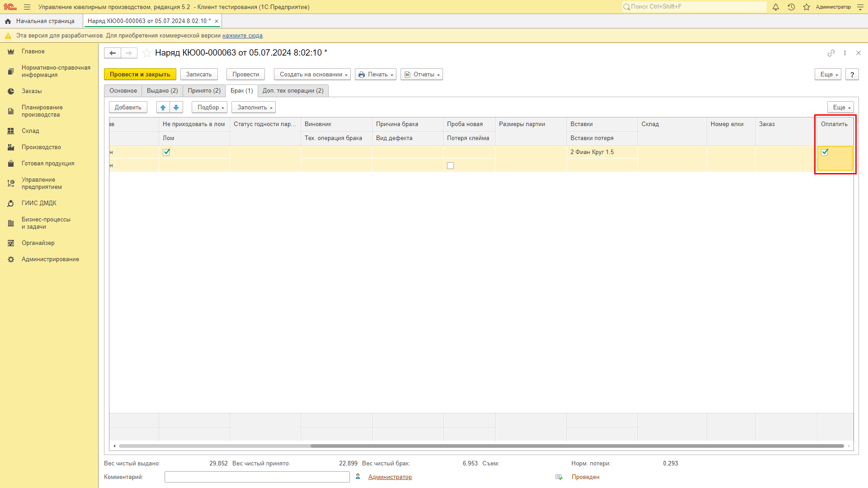The image size is (868, 488).
Task: Select the Брак (1) tab
Action: tap(242, 91)
